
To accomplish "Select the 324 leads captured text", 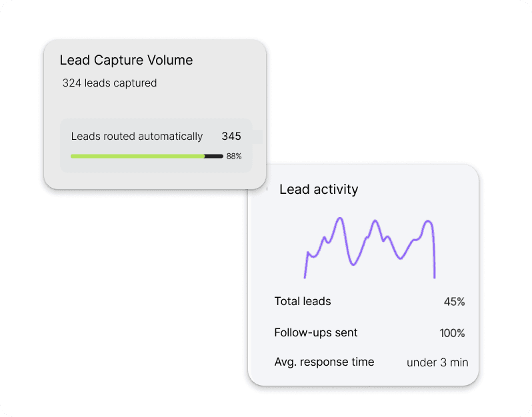I will 109,83.
